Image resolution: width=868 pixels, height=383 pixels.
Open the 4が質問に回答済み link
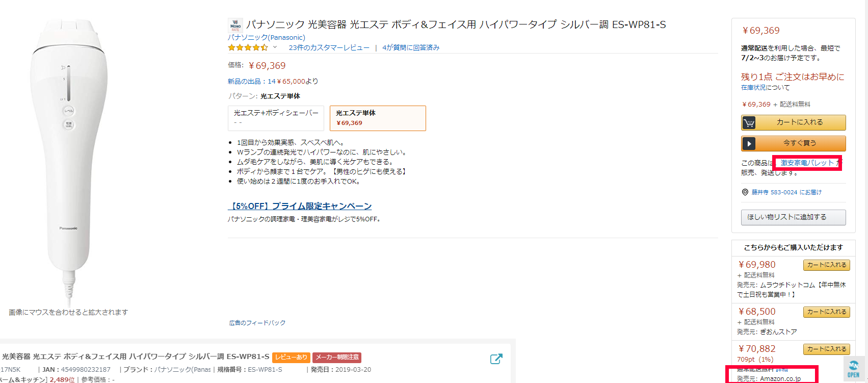[x=410, y=47]
